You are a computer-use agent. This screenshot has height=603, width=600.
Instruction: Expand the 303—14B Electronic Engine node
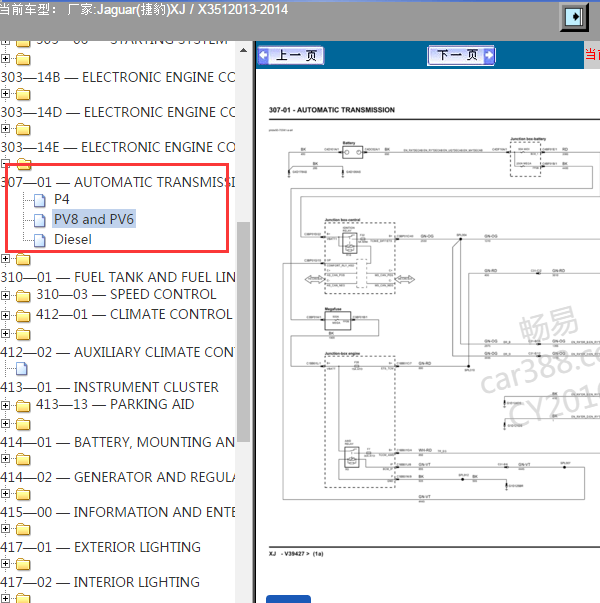(x=5, y=59)
